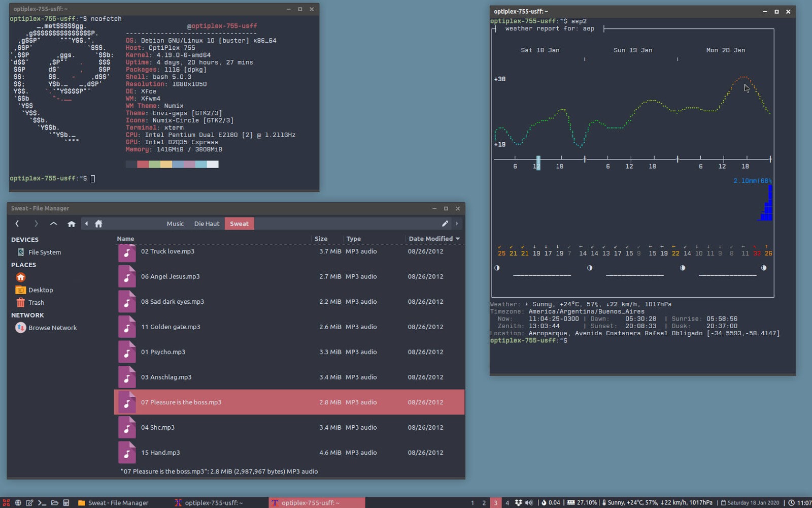Open the text editor icon in the taskbar
This screenshot has width=812, height=508.
(29, 502)
